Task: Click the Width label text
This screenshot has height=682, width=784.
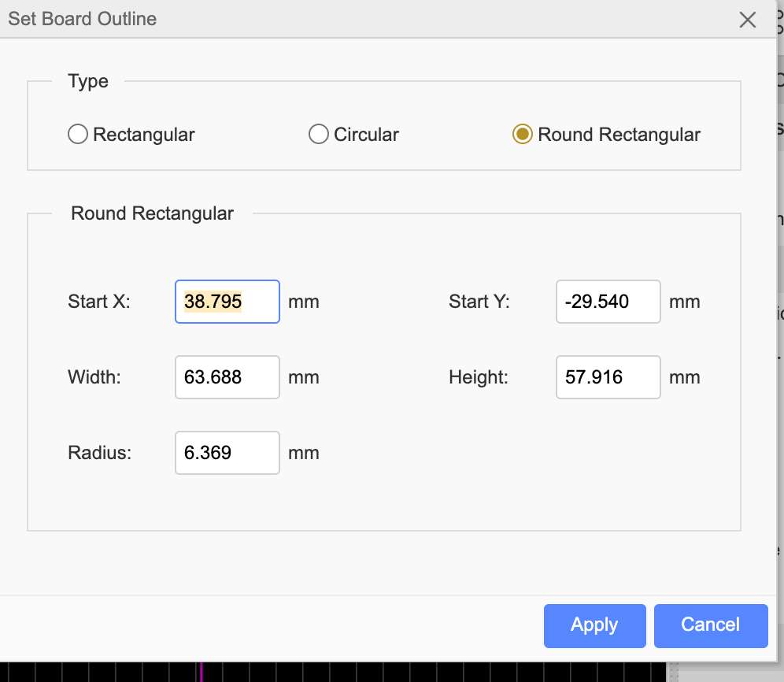Action: [x=94, y=377]
